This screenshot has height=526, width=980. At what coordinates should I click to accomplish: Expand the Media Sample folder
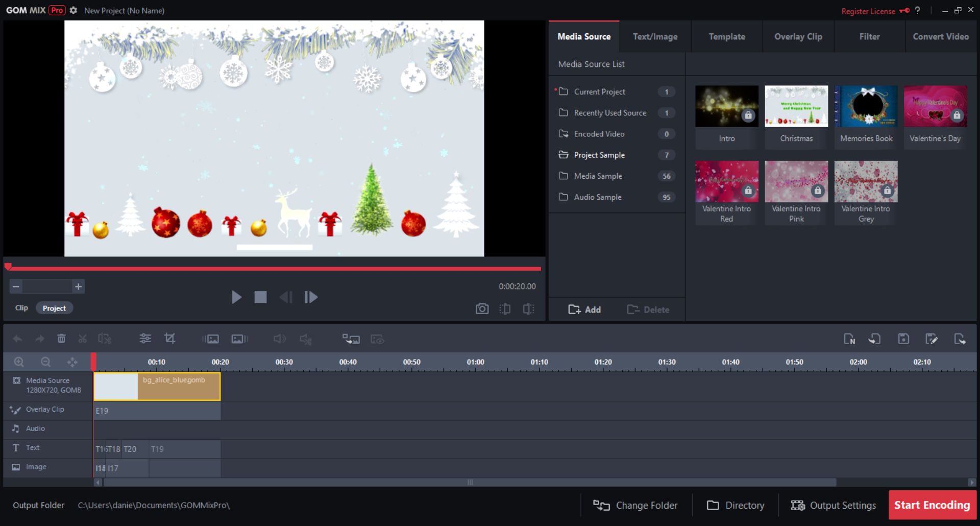598,176
